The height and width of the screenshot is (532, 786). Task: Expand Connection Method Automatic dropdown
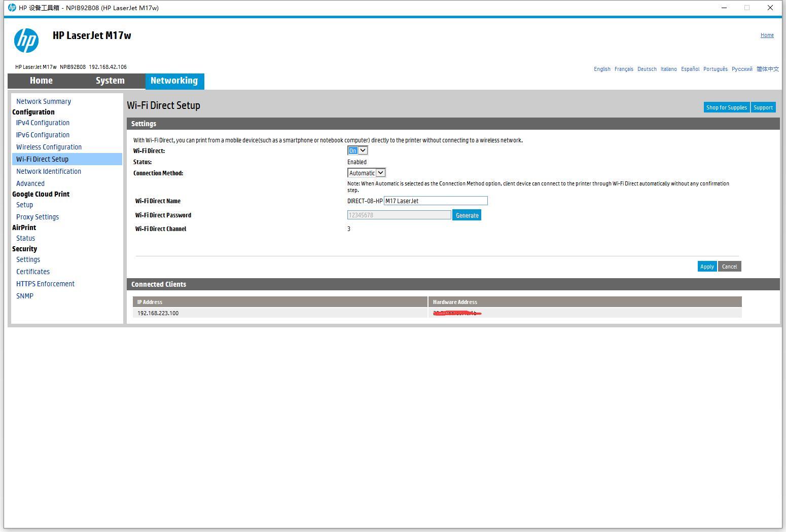coord(367,173)
